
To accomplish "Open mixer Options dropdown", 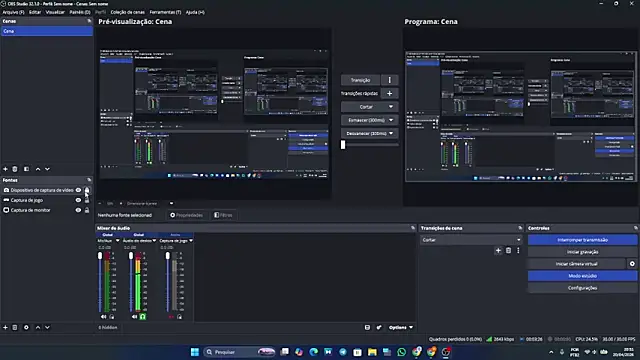I will click(x=401, y=327).
